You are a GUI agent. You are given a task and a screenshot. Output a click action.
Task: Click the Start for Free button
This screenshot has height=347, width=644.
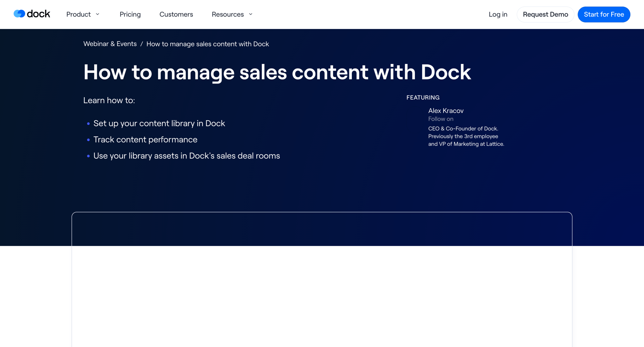(604, 14)
